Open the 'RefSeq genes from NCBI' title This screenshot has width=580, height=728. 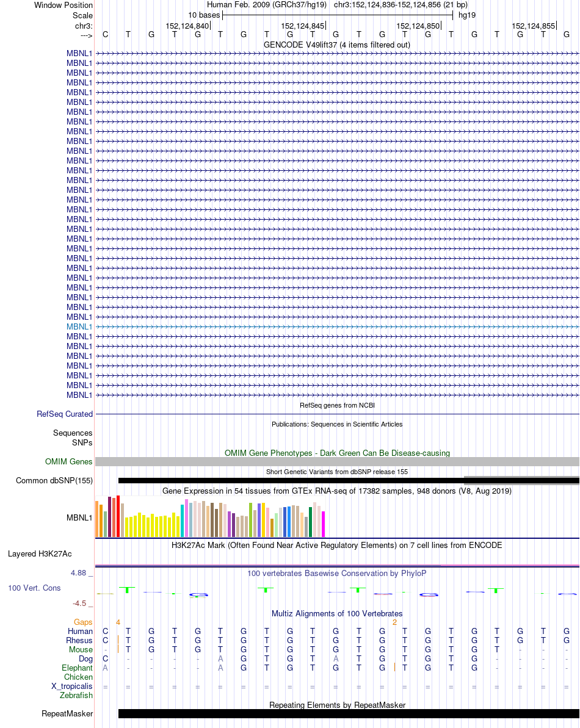tap(337, 405)
